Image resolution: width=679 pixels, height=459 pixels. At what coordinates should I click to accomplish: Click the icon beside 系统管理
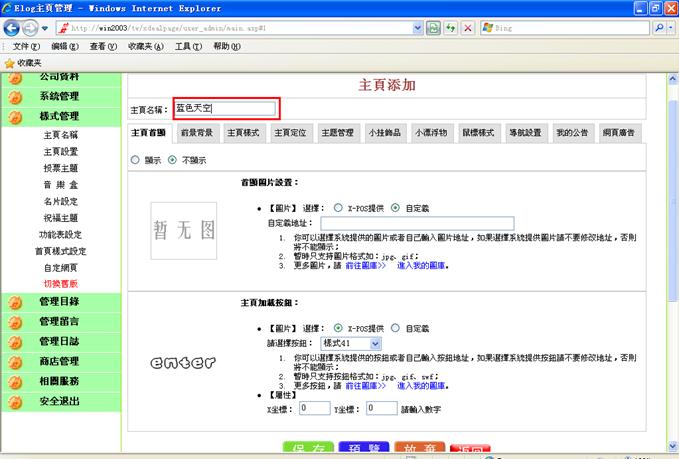[15, 96]
